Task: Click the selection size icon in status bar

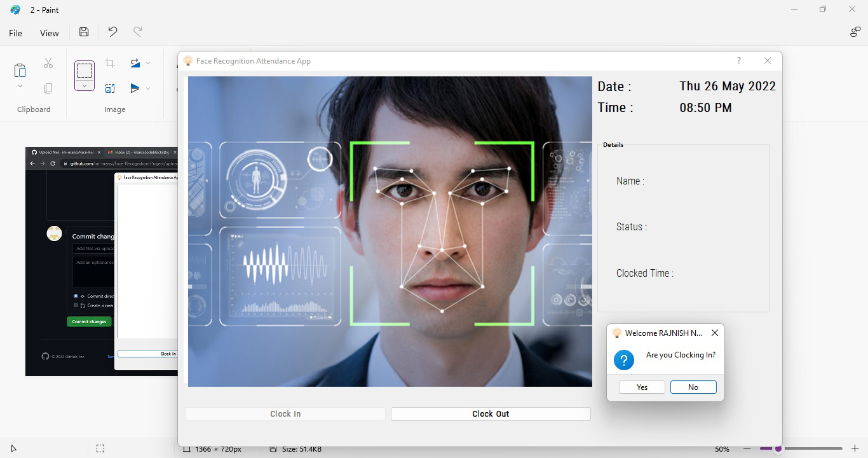Action: tap(100, 448)
